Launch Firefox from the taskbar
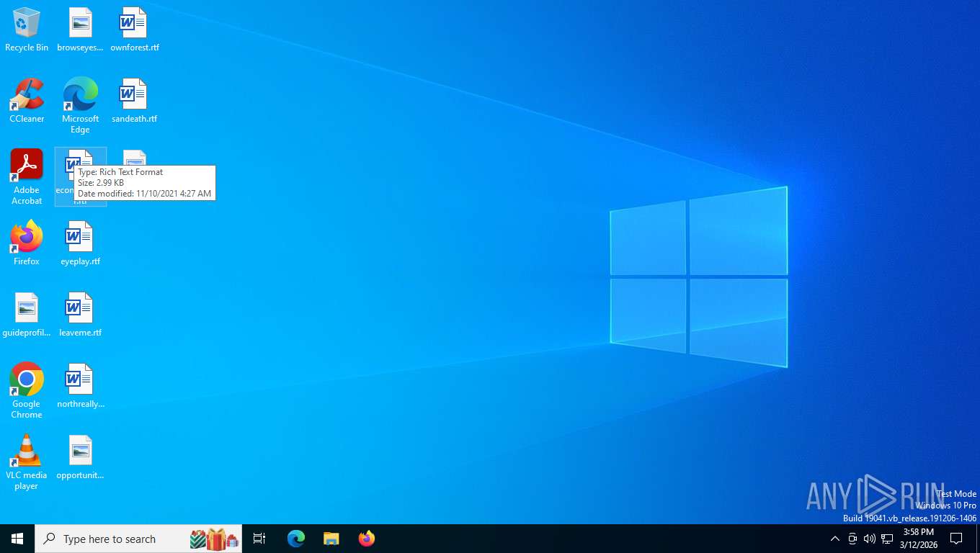The height and width of the screenshot is (553, 980). pos(366,539)
